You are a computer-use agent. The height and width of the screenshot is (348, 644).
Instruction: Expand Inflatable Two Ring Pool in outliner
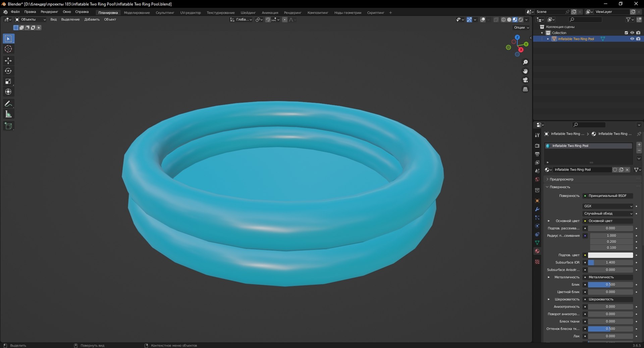pos(548,39)
